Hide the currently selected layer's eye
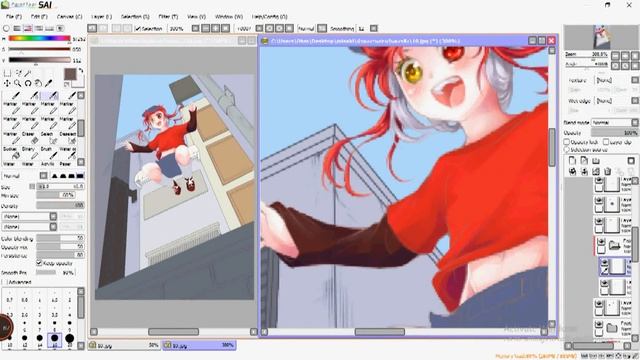 (604, 262)
